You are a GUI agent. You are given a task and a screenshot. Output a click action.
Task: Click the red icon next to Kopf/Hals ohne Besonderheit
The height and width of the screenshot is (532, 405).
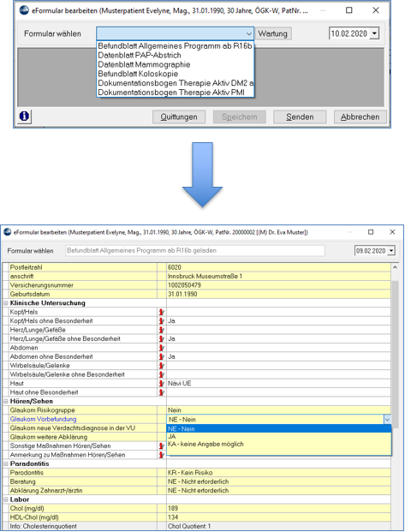pyautogui.click(x=162, y=321)
